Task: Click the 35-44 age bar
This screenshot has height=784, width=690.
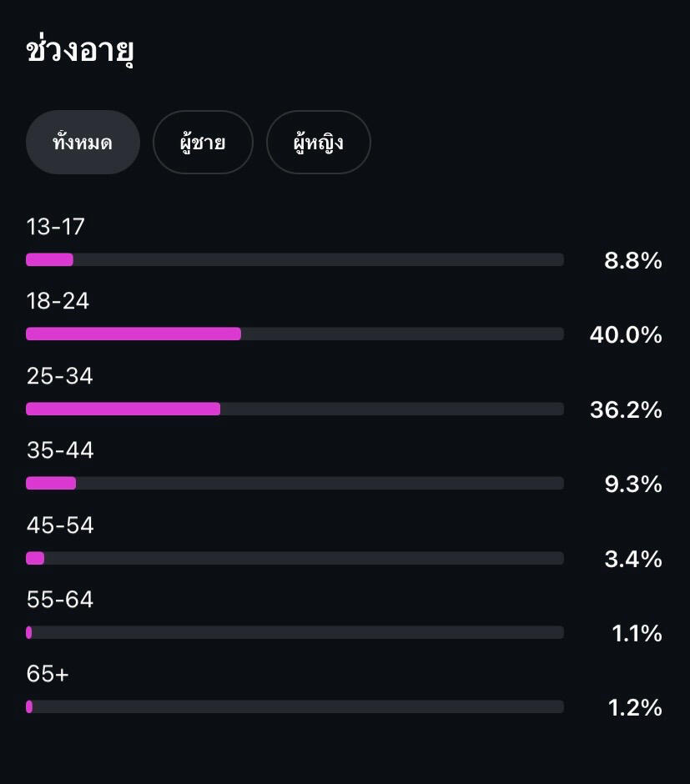Action: [x=295, y=483]
